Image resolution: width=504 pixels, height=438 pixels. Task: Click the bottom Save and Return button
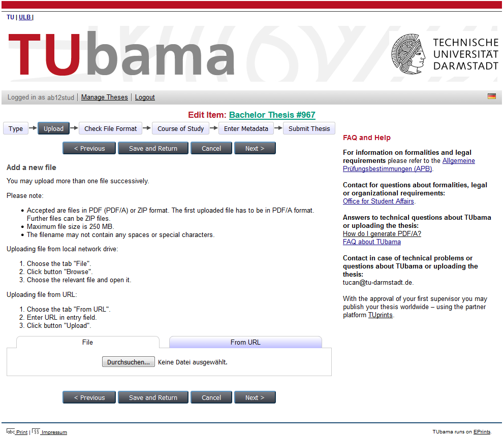pos(153,397)
